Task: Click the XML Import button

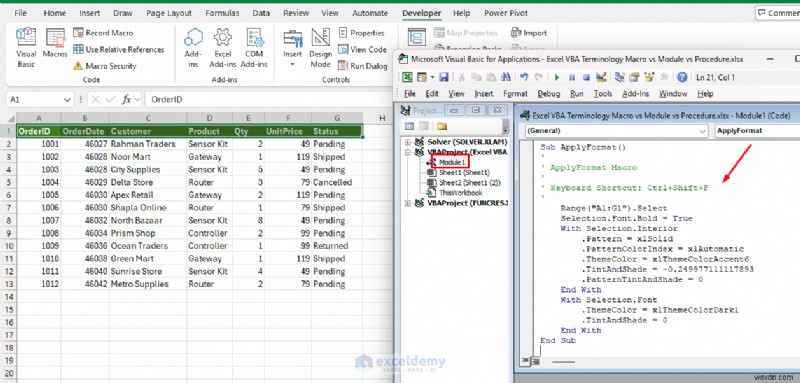Action: pos(529,33)
